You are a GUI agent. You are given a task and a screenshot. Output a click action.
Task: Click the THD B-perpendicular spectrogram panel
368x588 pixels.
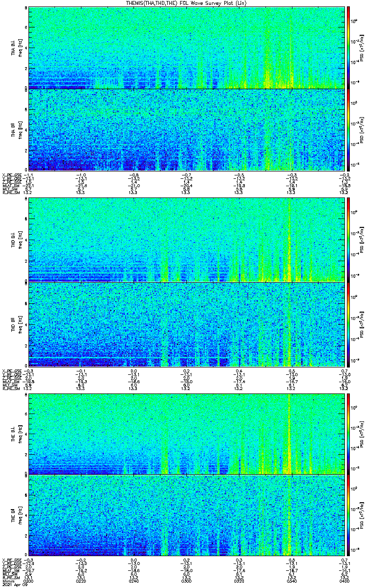[187, 240]
